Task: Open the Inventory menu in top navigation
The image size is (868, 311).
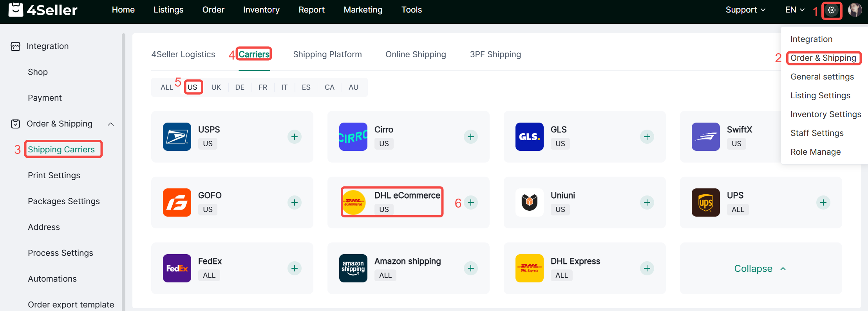Action: coord(261,10)
